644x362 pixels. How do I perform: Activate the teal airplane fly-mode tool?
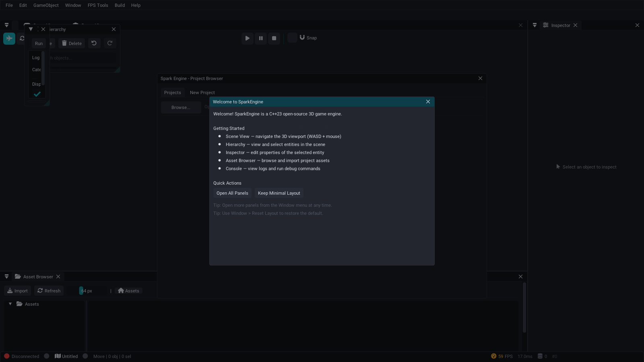coord(9,39)
